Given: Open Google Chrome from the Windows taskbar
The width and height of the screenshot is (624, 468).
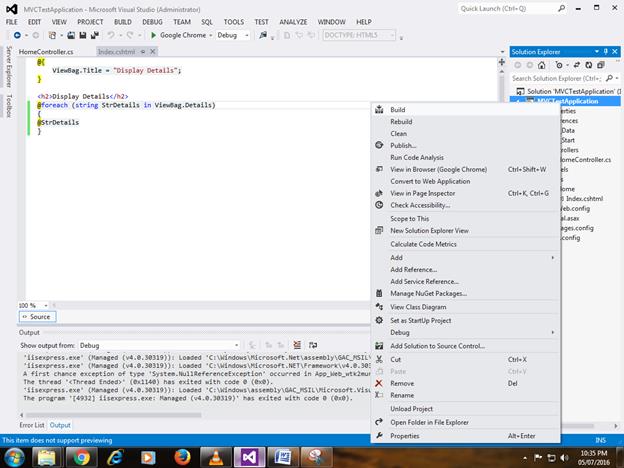Looking at the screenshot, I should [81, 456].
